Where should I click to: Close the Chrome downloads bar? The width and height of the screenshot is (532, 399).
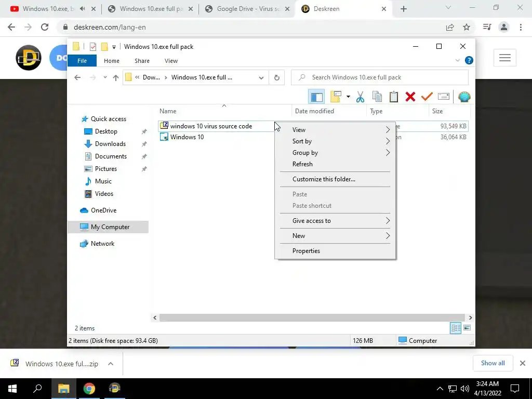pos(523,363)
